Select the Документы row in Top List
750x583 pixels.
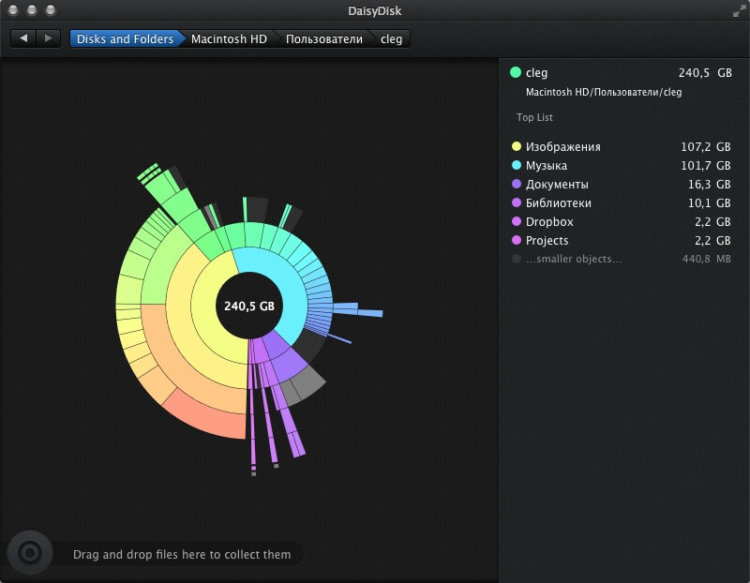(621, 184)
